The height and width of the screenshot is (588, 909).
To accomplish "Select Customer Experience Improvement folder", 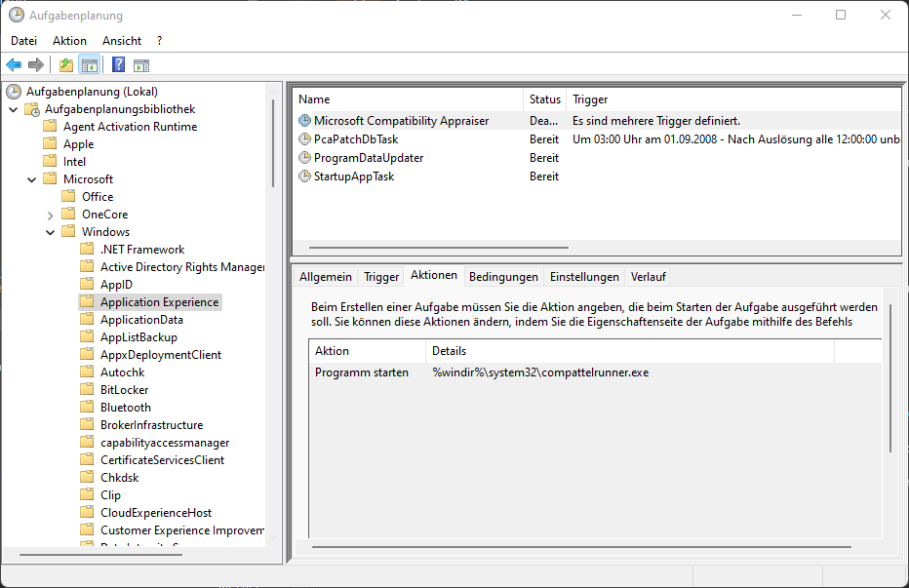I will (182, 530).
